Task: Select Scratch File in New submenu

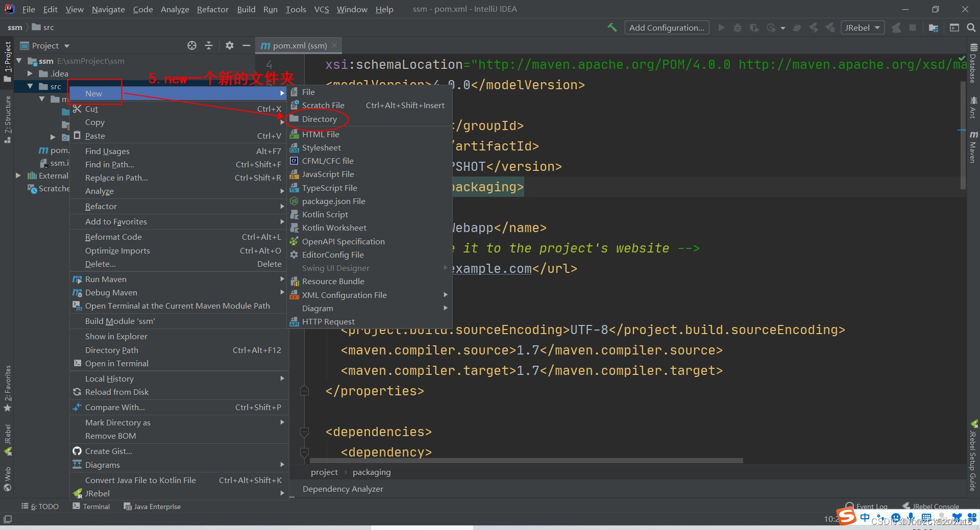Action: 370,105
